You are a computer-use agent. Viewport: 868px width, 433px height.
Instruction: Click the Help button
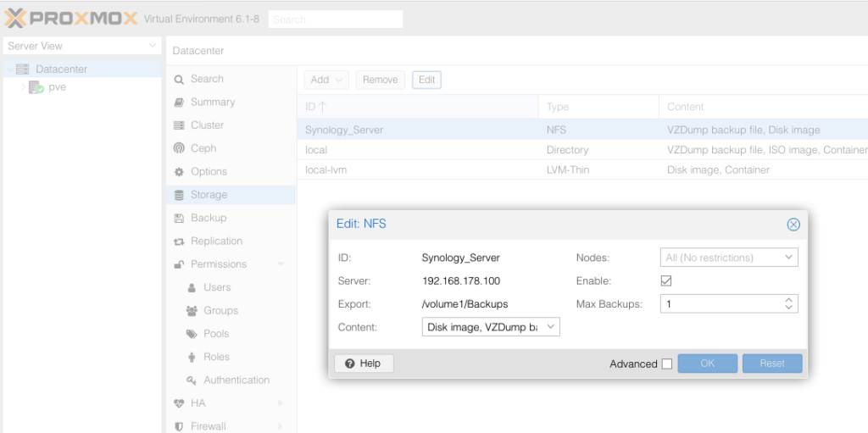(x=364, y=364)
